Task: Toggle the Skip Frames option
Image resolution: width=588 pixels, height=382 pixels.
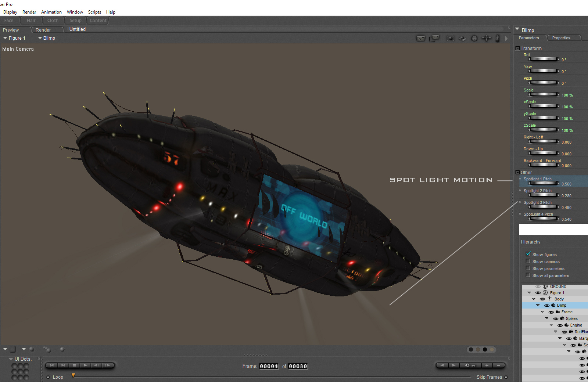Action: [506, 377]
